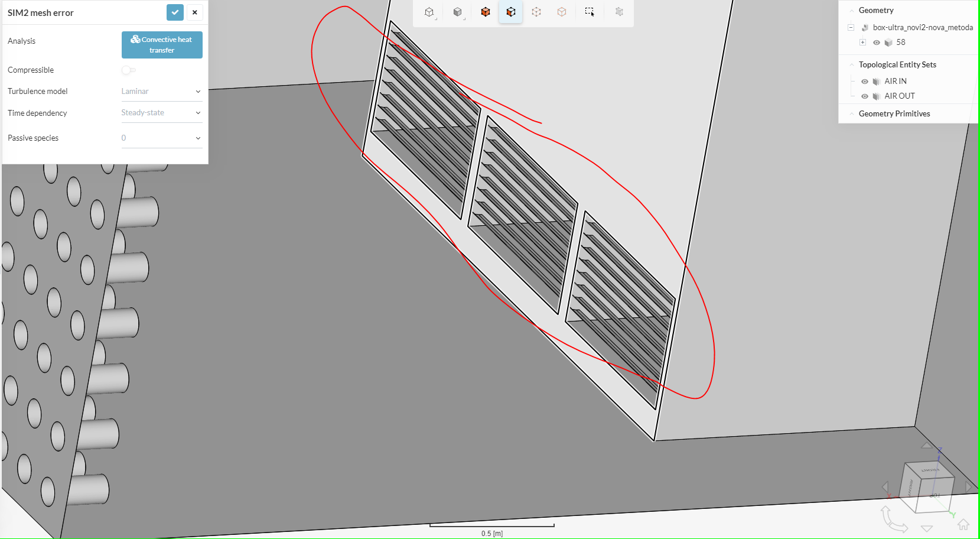Expand the 58 solids tree node

click(862, 43)
